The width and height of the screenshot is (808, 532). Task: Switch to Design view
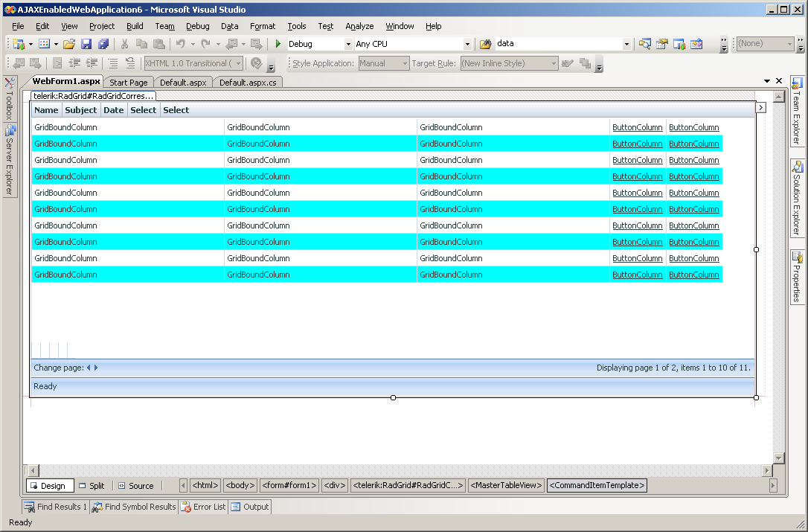[50, 486]
